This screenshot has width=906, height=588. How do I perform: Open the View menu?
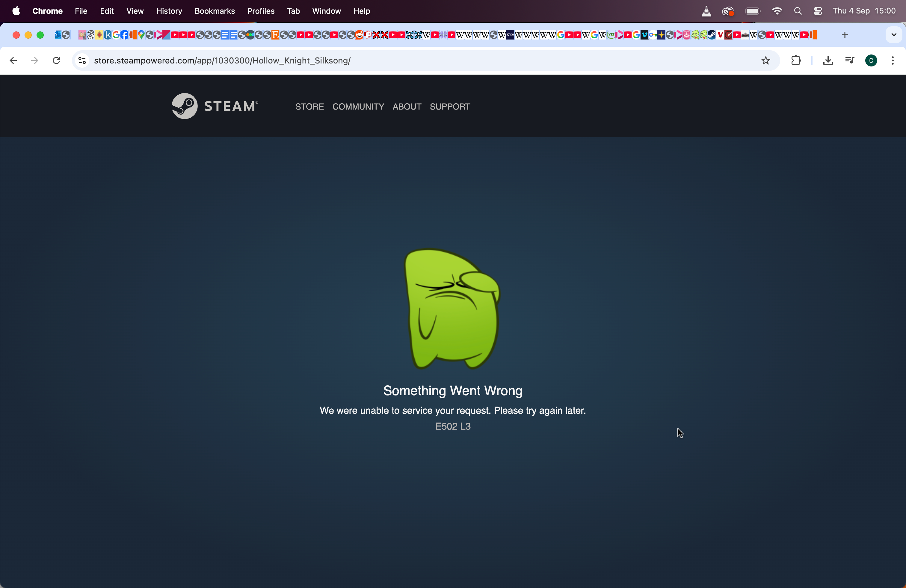point(135,11)
